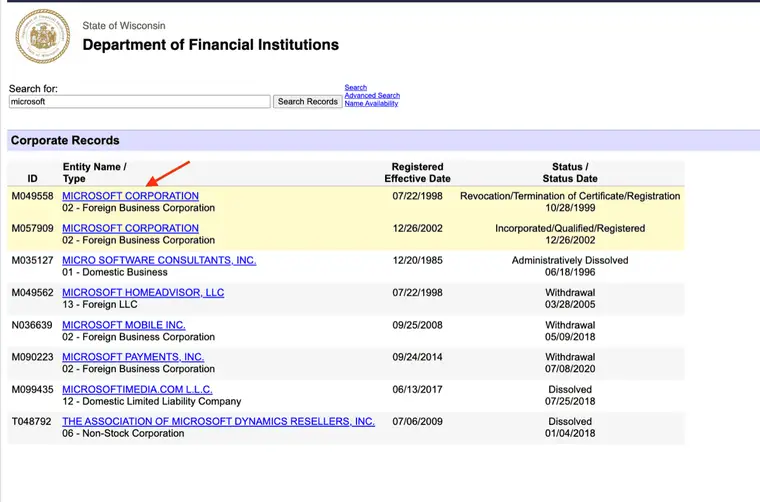The width and height of the screenshot is (760, 502).
Task: Select the ID cell M099435
Action: click(32, 390)
